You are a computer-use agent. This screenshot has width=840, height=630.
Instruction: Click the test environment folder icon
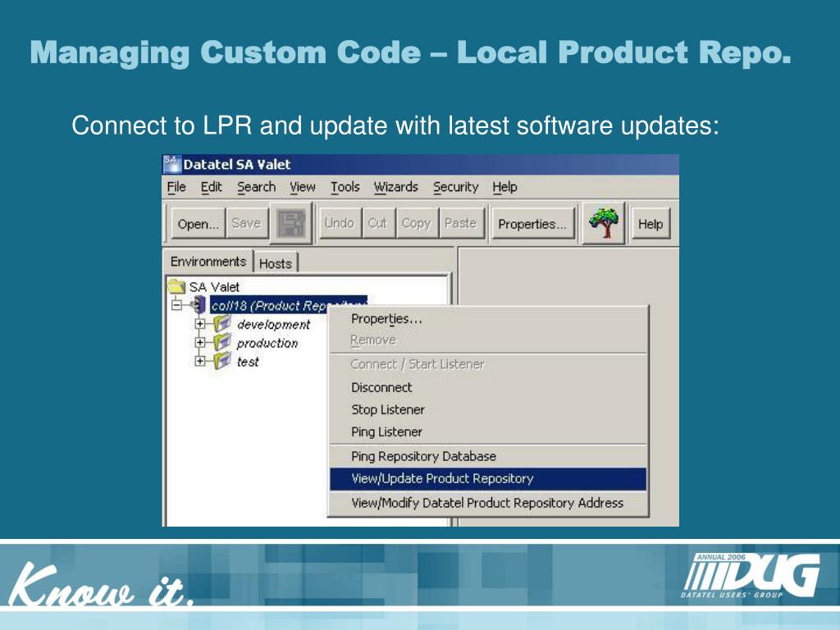pos(222,362)
